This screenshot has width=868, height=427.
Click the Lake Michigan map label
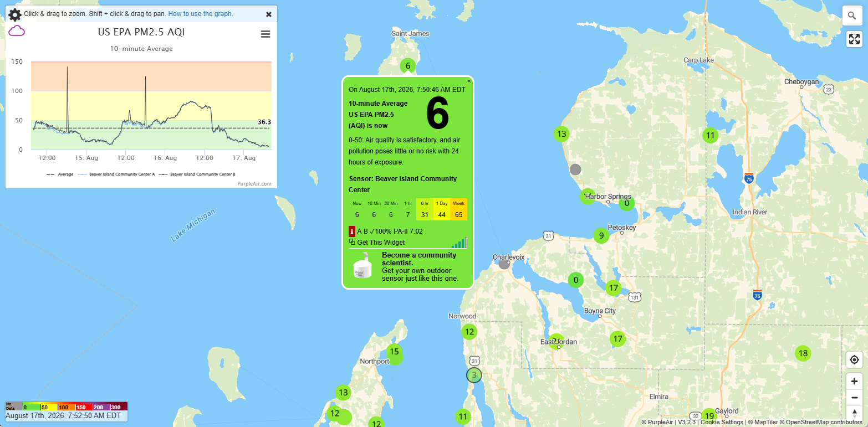pos(193,225)
